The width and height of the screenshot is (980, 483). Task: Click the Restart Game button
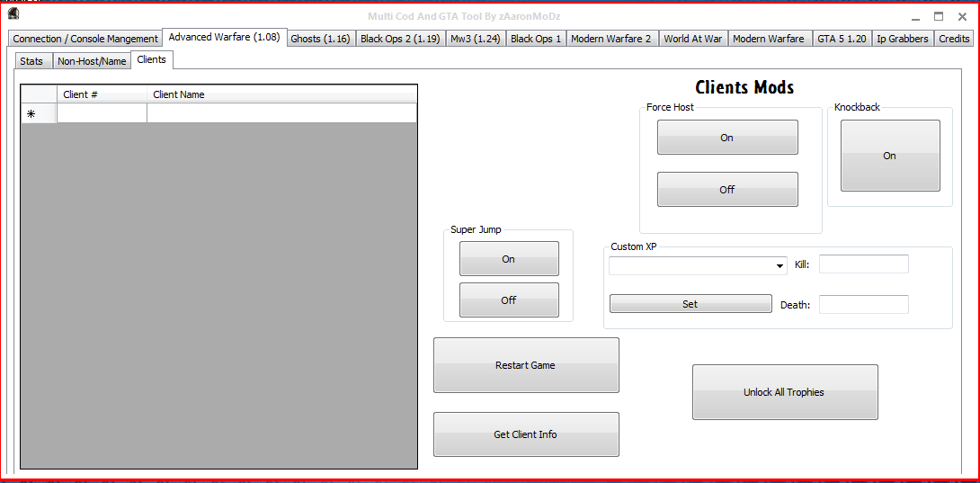point(526,365)
